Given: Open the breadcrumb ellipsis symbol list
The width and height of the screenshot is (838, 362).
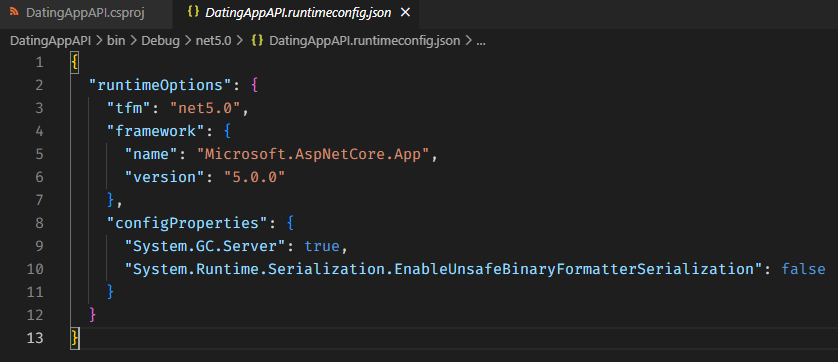Looking at the screenshot, I should pos(480,42).
